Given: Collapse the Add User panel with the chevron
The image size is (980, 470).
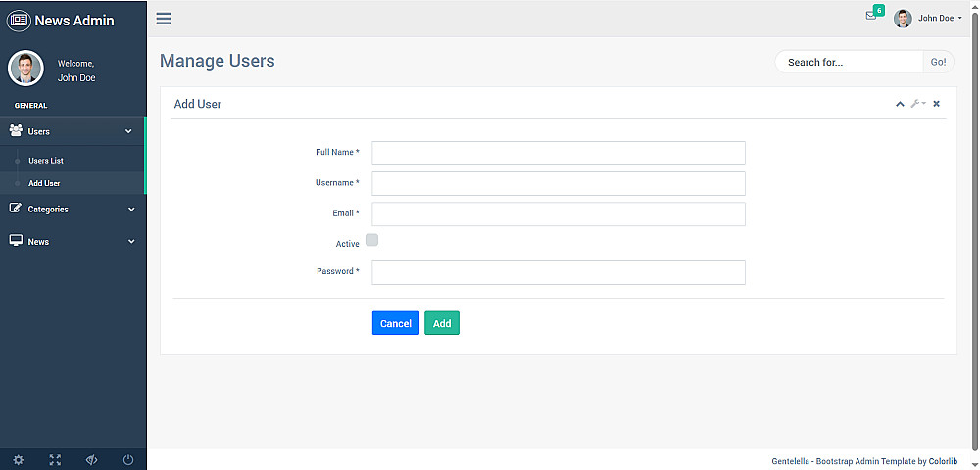Looking at the screenshot, I should click(x=900, y=104).
